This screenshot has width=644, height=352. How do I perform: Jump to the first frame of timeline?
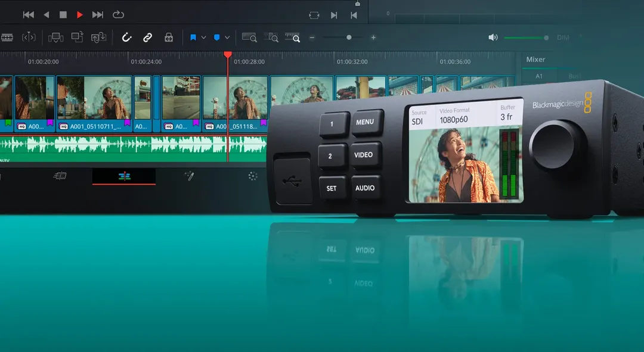tap(29, 15)
